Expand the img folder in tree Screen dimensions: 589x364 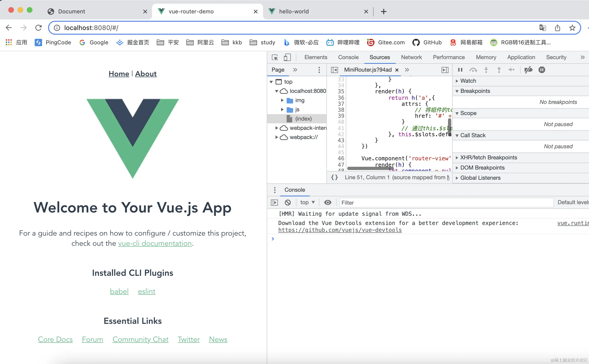point(282,100)
